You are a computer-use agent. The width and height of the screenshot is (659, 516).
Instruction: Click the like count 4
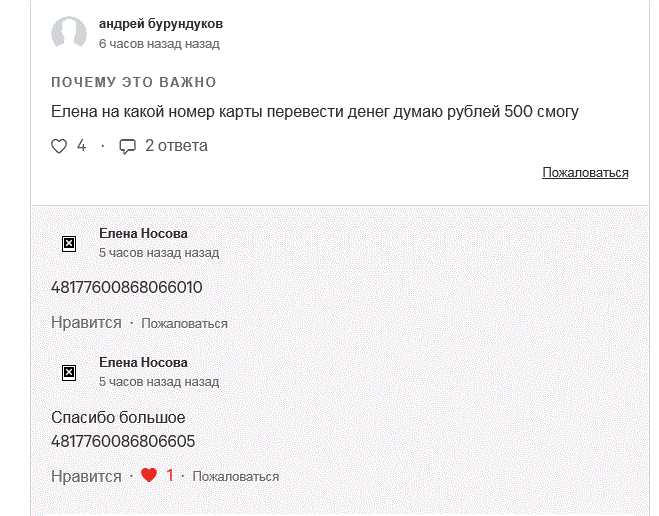tap(81, 146)
